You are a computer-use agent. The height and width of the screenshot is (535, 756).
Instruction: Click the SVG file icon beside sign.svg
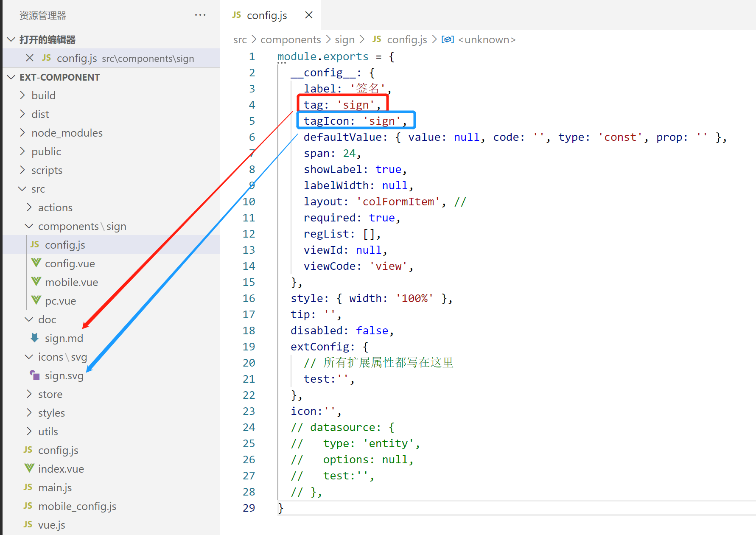pyautogui.click(x=35, y=375)
